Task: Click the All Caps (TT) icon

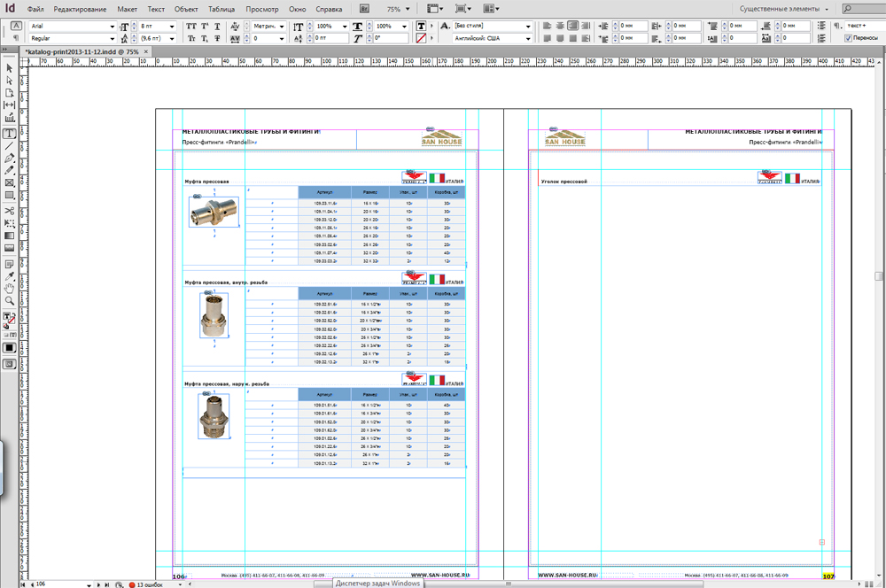Action: pyautogui.click(x=191, y=27)
